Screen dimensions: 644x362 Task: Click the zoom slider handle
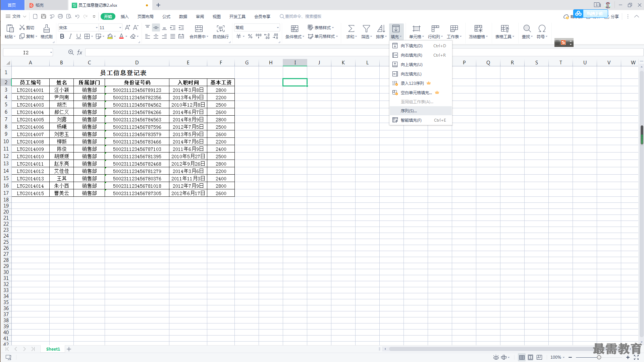coord(599,357)
